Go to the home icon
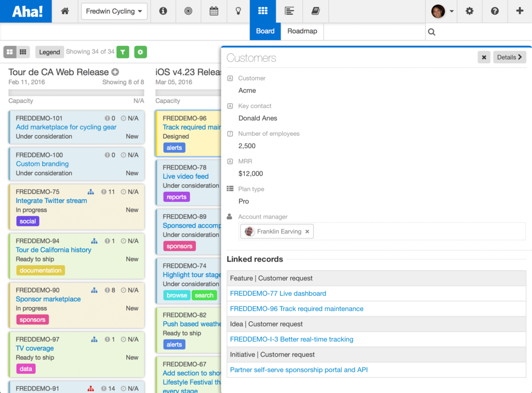The image size is (532, 393). pyautogui.click(x=65, y=11)
